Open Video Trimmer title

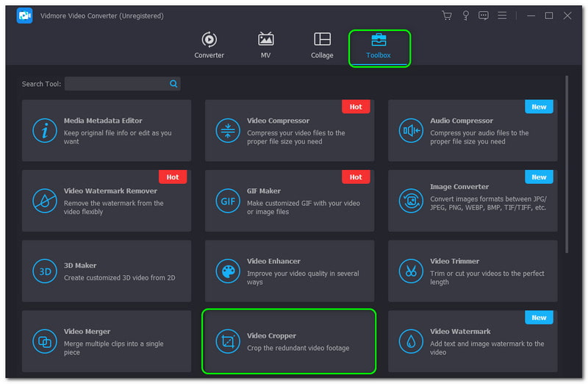[454, 261]
